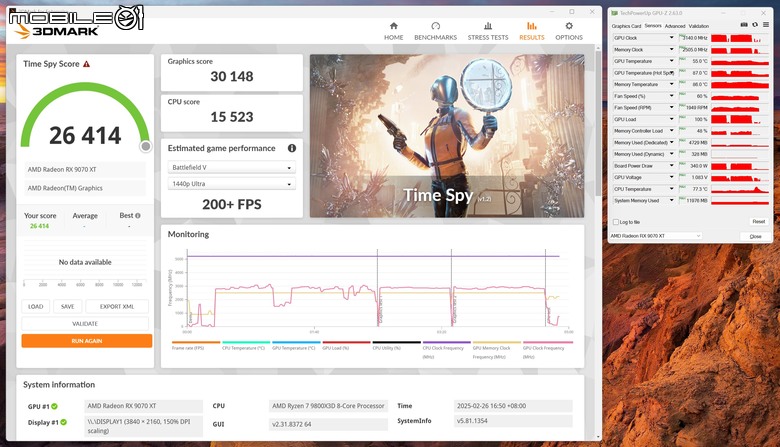The width and height of the screenshot is (780, 447).
Task: Open the GPU Temperature sensor dropdown arrow
Action: coord(672,61)
